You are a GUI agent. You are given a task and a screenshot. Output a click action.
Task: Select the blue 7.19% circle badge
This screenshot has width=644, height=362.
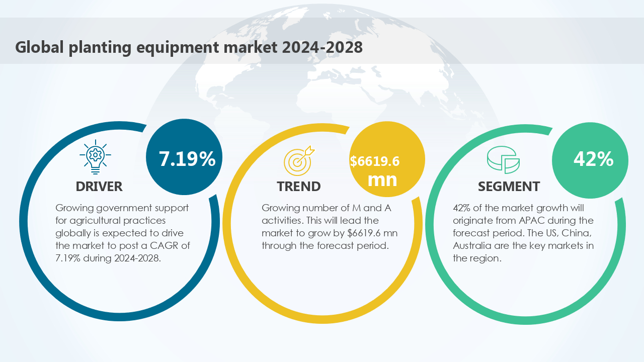pos(184,158)
